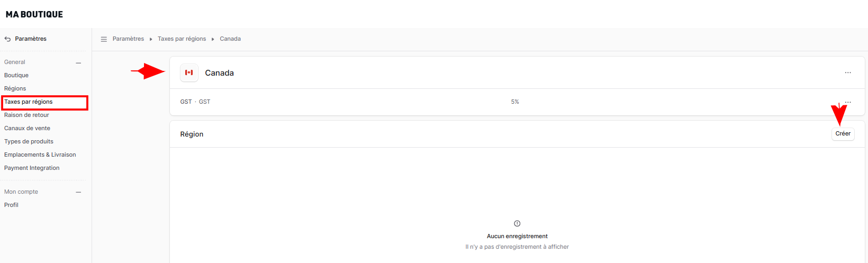868x263 pixels.
Task: Open Boutique settings in sidebar
Action: point(16,75)
